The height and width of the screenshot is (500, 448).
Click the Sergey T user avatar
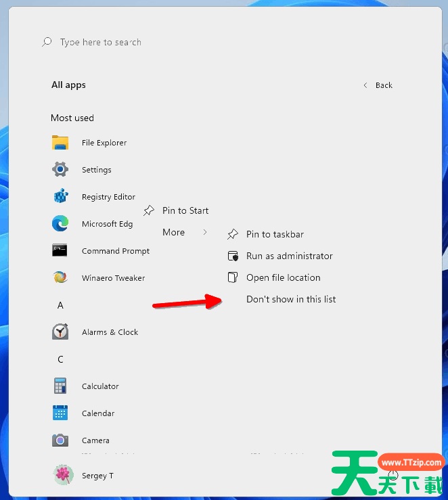coord(63,475)
